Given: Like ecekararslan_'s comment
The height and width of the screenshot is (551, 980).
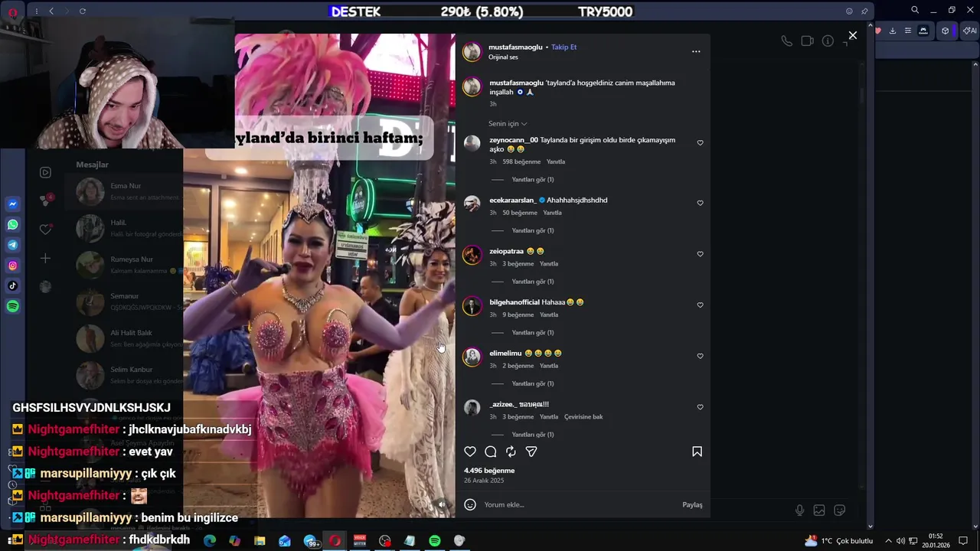Looking at the screenshot, I should click(x=700, y=203).
